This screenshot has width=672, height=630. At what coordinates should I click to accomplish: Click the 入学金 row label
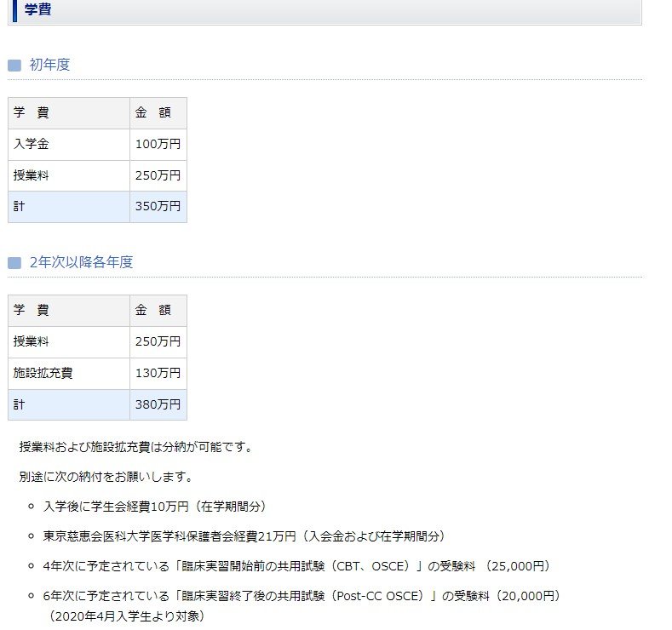point(32,144)
